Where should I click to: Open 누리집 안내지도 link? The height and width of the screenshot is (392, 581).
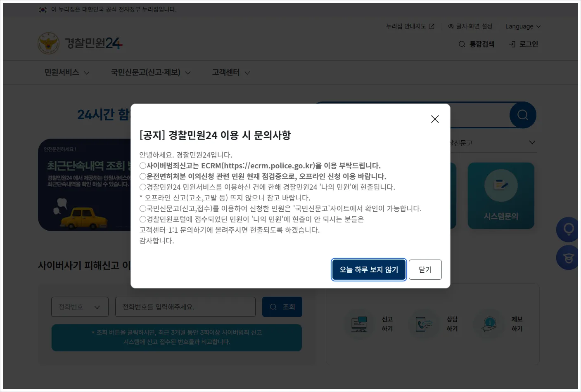click(410, 26)
